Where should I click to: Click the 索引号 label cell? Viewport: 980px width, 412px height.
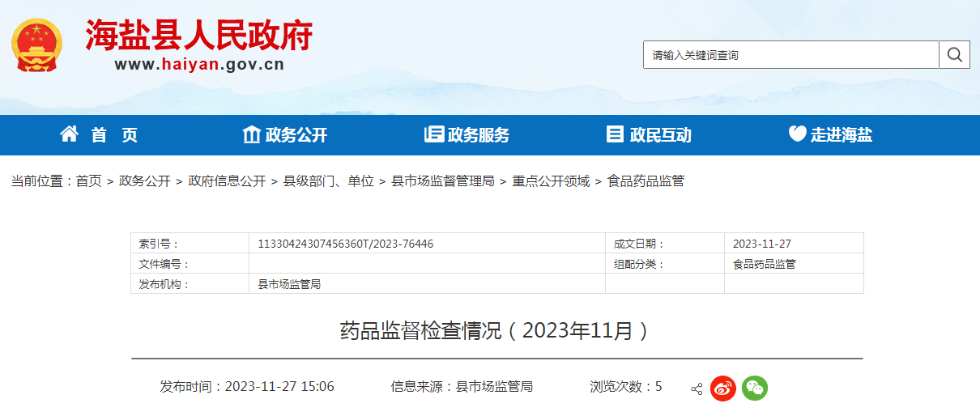190,244
